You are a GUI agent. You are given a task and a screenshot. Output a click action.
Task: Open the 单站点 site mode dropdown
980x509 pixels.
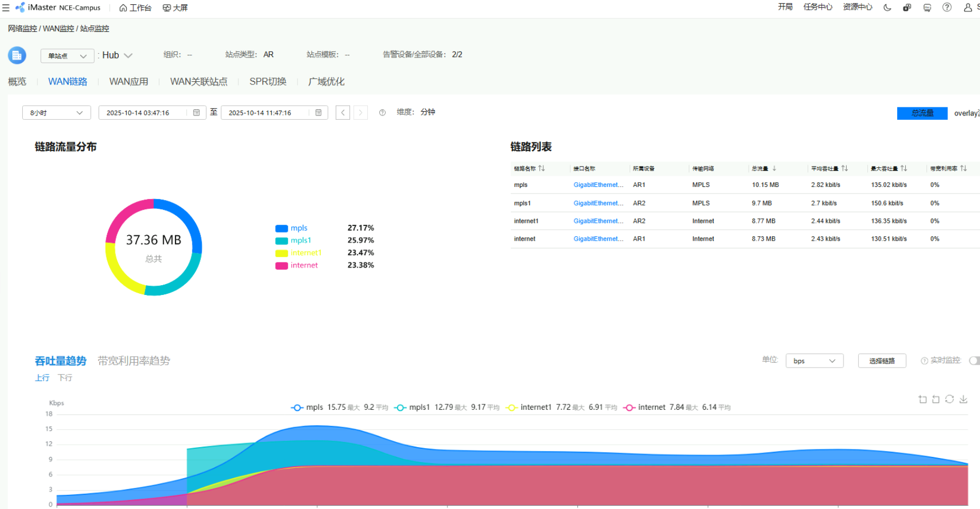67,56
